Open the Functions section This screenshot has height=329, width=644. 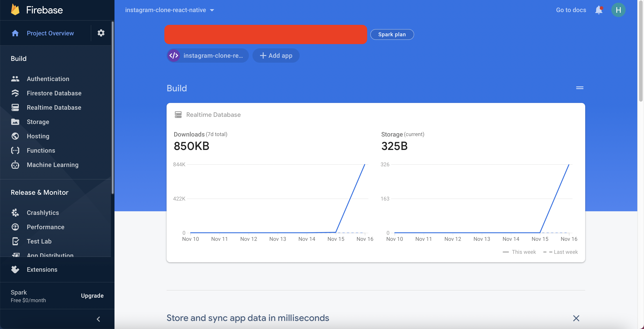click(x=41, y=150)
